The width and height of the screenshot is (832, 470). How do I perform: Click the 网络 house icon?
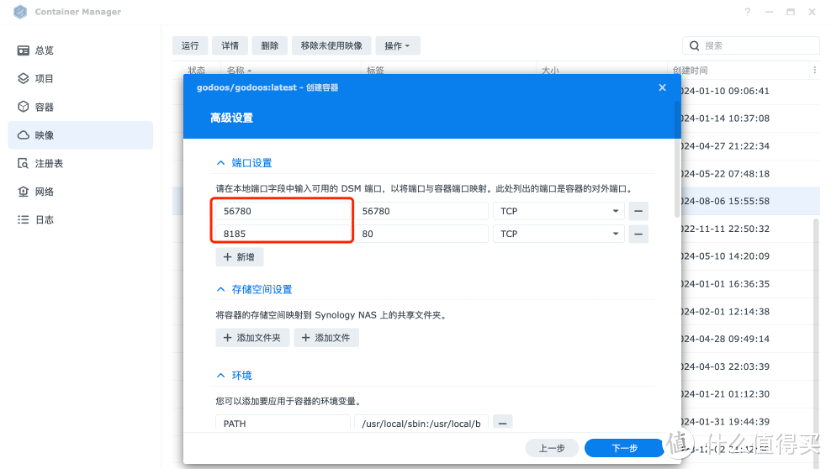tap(23, 191)
